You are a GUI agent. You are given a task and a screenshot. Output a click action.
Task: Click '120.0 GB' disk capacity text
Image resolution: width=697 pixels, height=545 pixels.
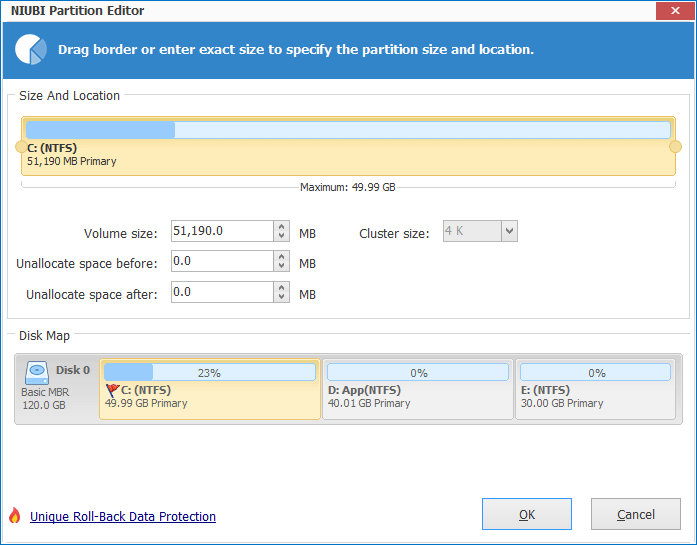pos(44,405)
